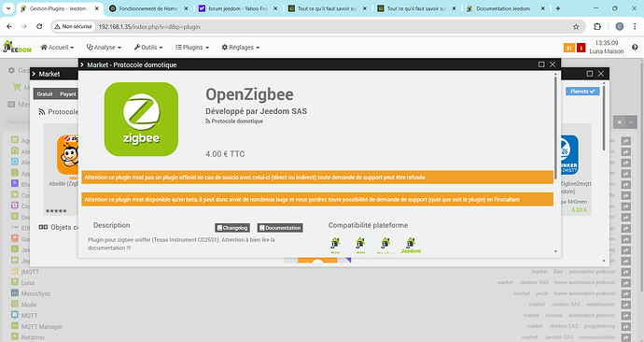Close the Gestion Plugins browser tab
This screenshot has height=342, width=644.
point(97,8)
